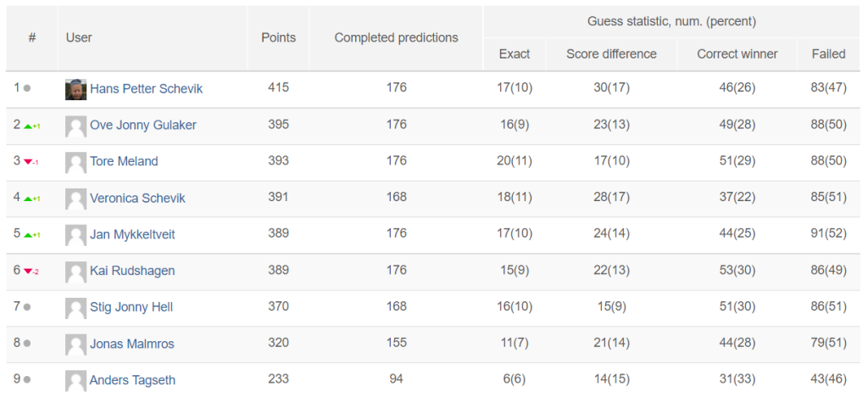Click the green up arrow beside rank 2
The height and width of the screenshot is (398, 868).
[x=28, y=126]
